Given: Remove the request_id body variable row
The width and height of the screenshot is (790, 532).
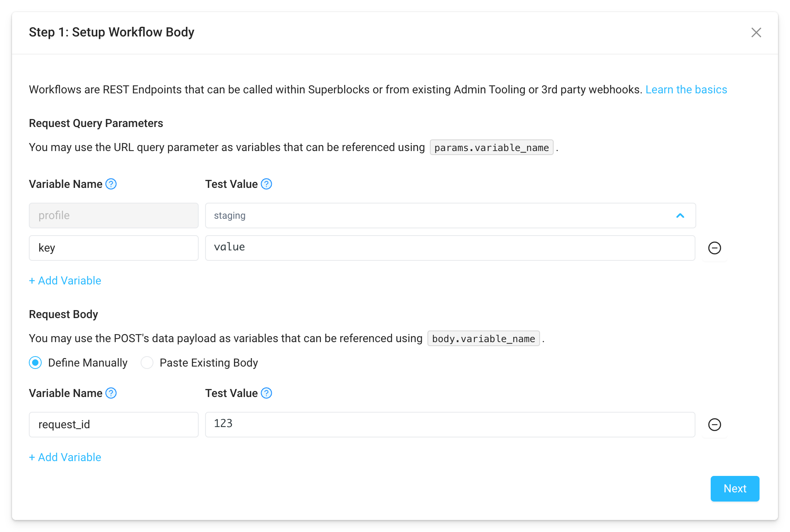Looking at the screenshot, I should click(715, 425).
